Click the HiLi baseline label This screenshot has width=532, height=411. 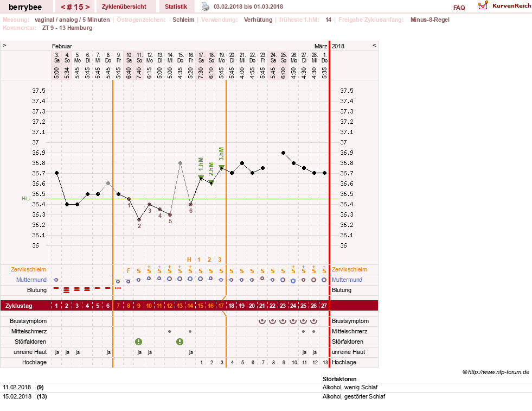point(26,198)
